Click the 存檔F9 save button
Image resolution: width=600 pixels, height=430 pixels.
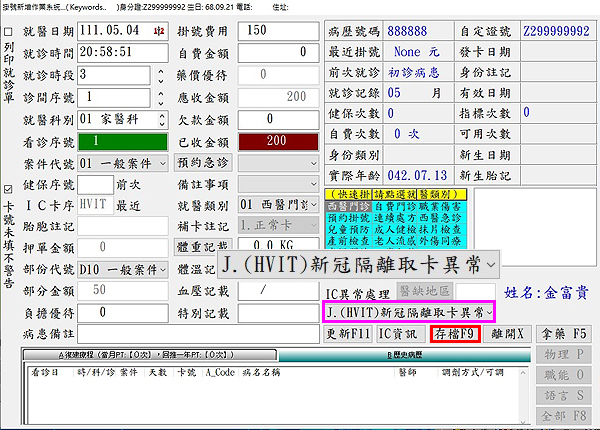[x=455, y=333]
